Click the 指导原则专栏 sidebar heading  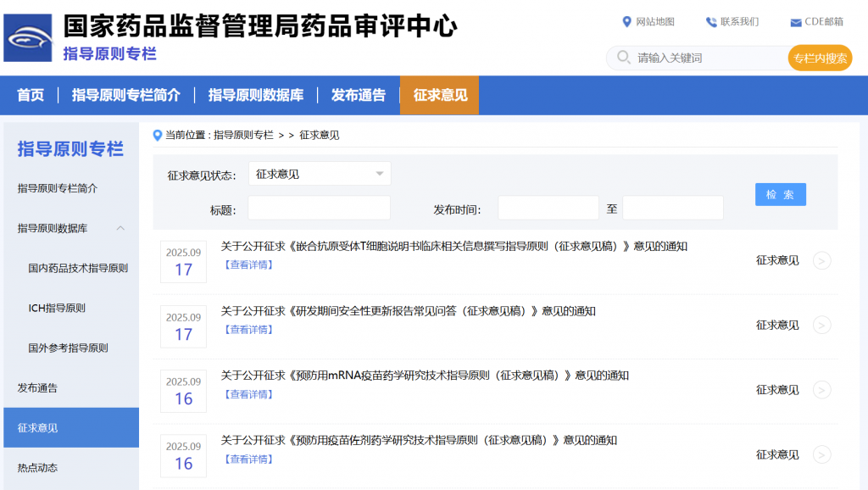tap(70, 149)
